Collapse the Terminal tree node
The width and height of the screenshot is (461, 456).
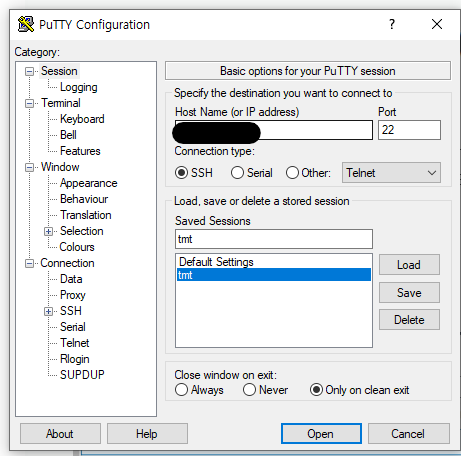pyautogui.click(x=29, y=103)
